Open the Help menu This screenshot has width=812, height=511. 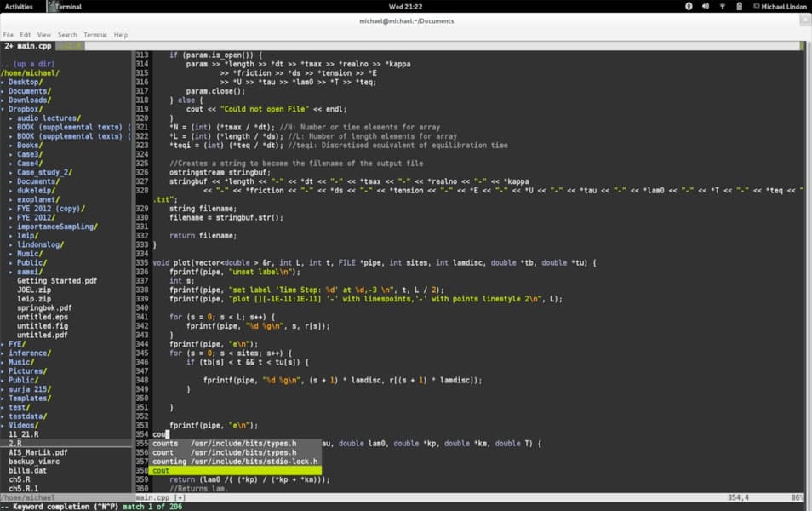pos(121,34)
